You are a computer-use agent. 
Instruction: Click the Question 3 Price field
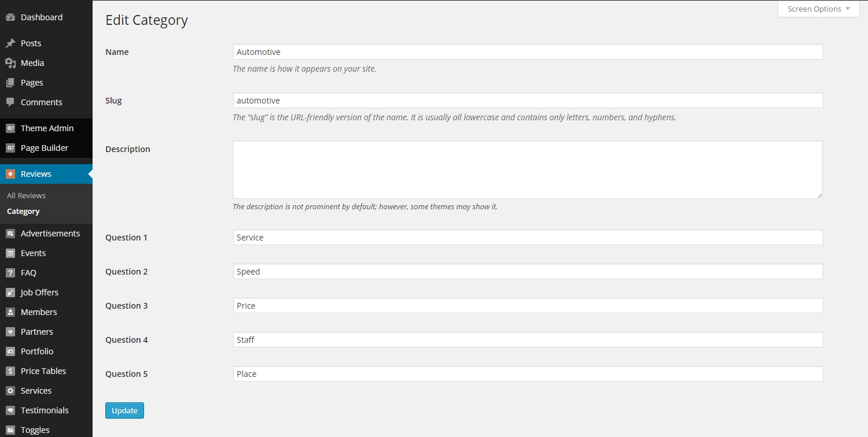[528, 306]
